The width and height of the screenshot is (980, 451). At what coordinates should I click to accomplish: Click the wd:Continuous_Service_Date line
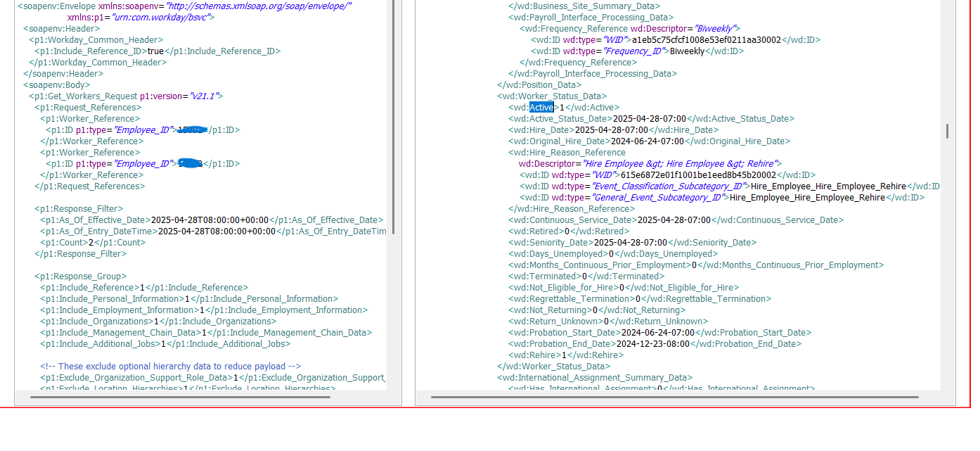point(676,220)
